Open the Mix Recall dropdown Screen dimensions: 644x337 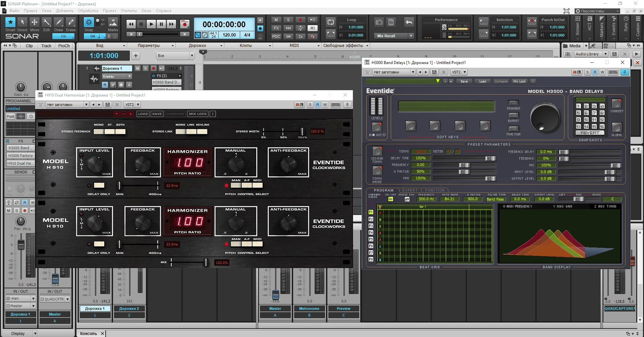pos(411,36)
